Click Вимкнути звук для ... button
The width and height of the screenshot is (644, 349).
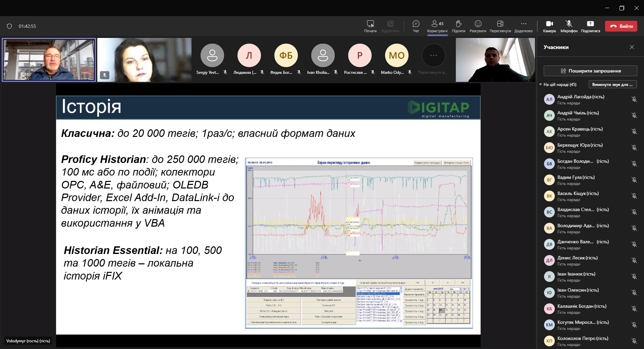(612, 85)
